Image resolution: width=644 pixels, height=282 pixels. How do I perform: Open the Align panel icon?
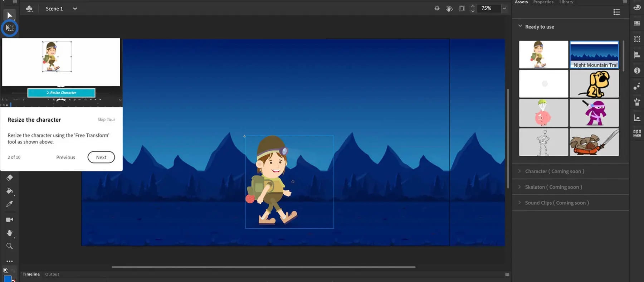[637, 55]
